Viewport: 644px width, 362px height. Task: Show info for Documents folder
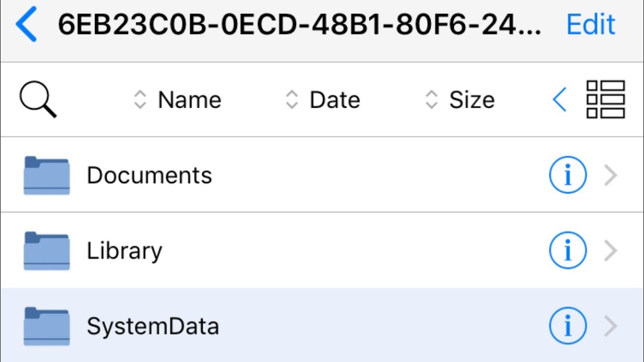(x=568, y=175)
